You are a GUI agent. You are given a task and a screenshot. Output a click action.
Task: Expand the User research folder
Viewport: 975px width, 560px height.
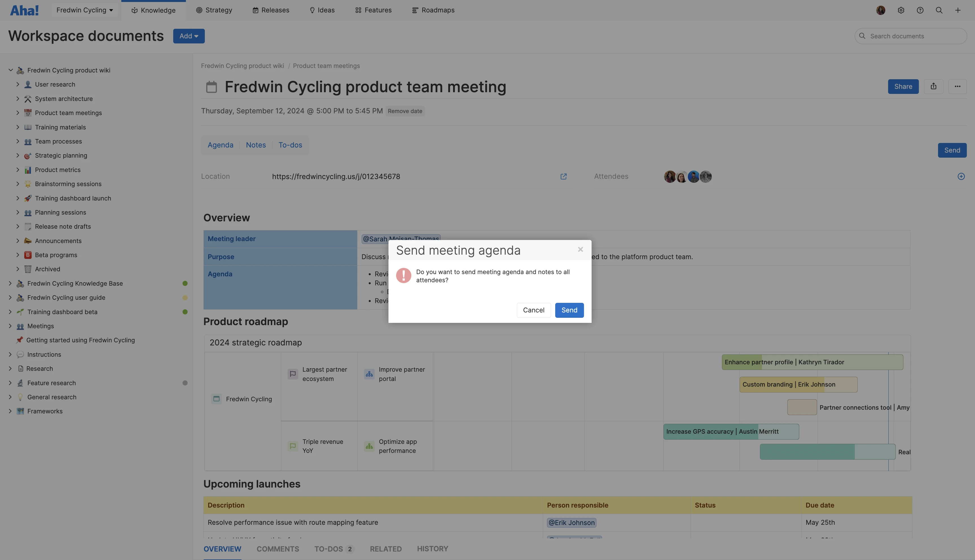point(18,84)
